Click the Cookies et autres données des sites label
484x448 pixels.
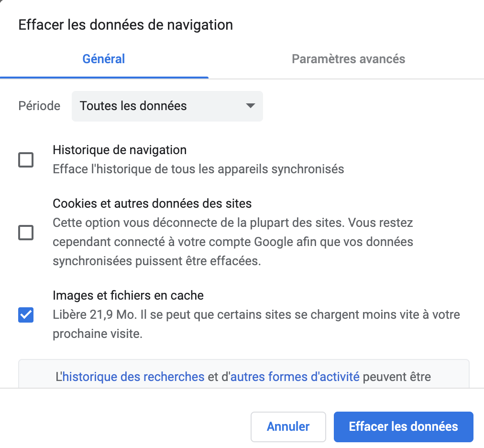point(152,203)
